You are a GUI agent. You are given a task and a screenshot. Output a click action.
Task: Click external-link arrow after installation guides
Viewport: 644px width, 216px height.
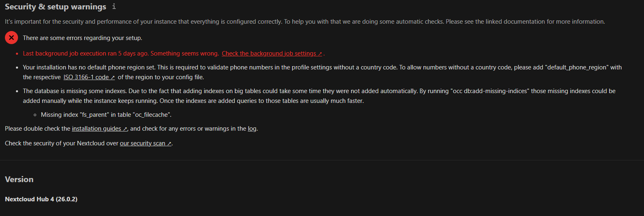point(125,129)
